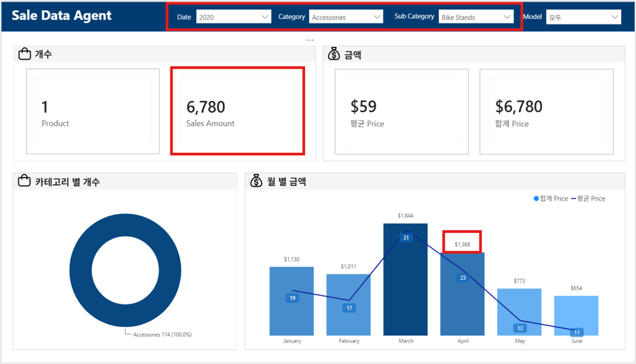This screenshot has width=636, height=364.
Task: Open the Date dropdown showing 2020
Action: click(x=234, y=17)
